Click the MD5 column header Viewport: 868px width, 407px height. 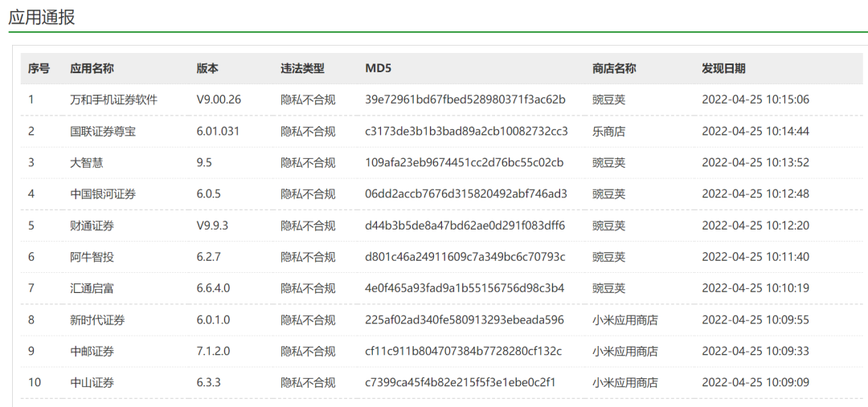378,69
